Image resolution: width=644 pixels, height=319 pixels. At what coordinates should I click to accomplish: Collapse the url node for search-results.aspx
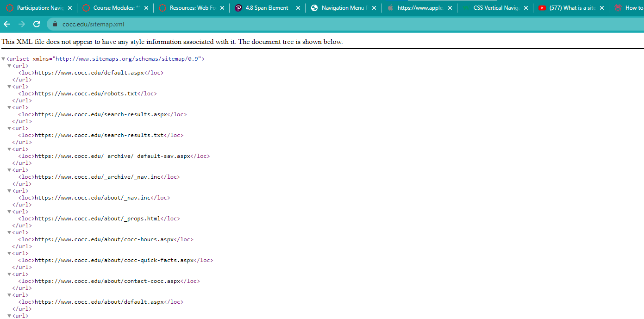[x=9, y=107]
